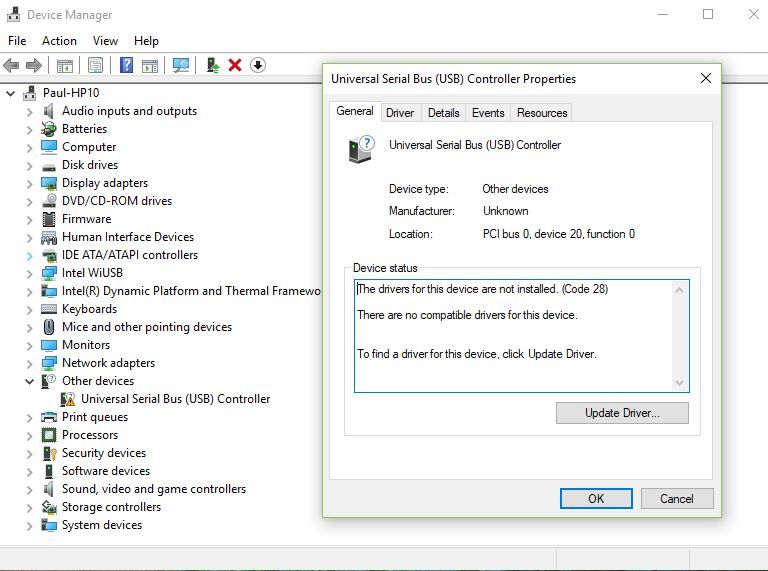Viewport: 768px width, 571px height.
Task: Click USB Controller warning icon in tree
Action: (68, 399)
